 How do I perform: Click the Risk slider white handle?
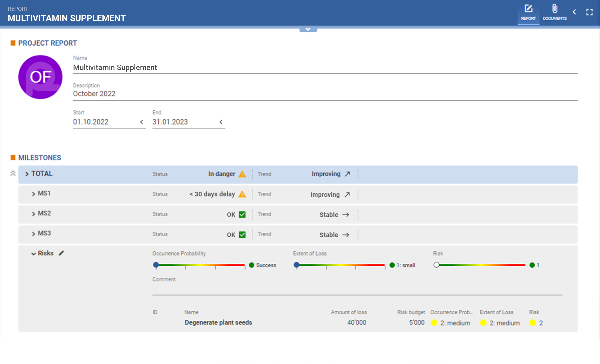pyautogui.click(x=436, y=265)
